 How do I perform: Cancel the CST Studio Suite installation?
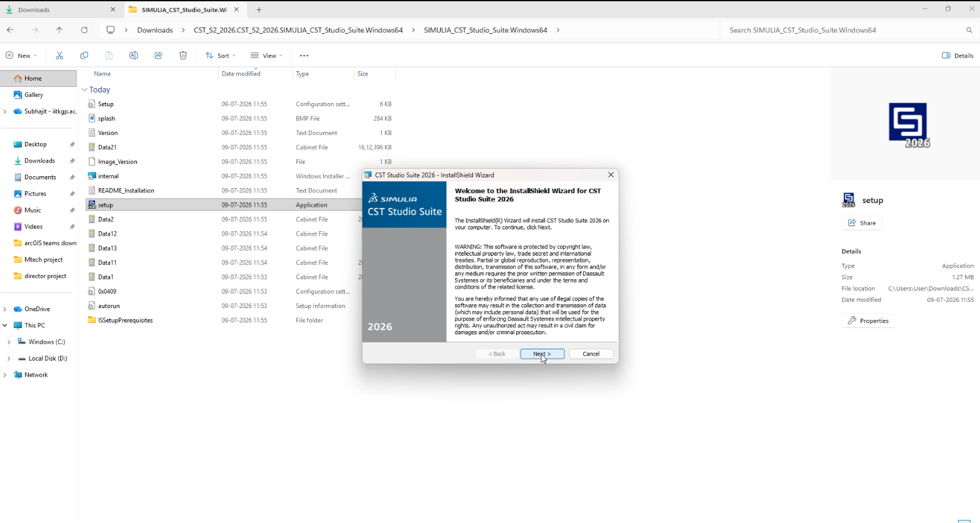[591, 354]
